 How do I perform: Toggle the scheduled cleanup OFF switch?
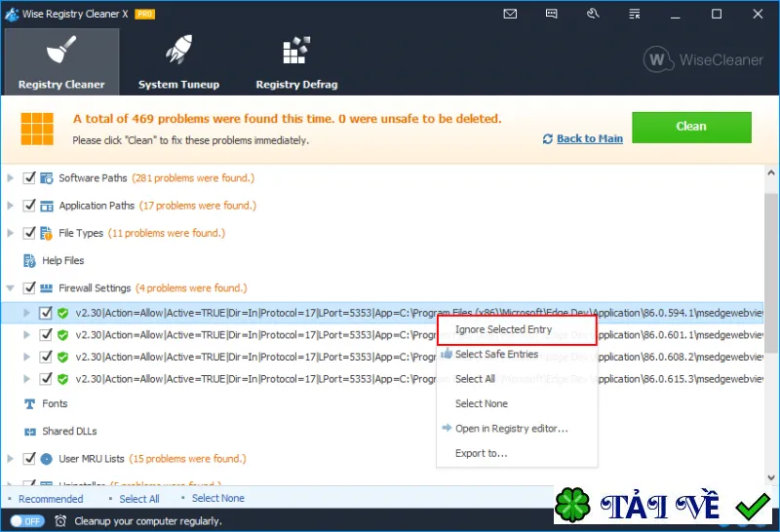pyautogui.click(x=27, y=521)
